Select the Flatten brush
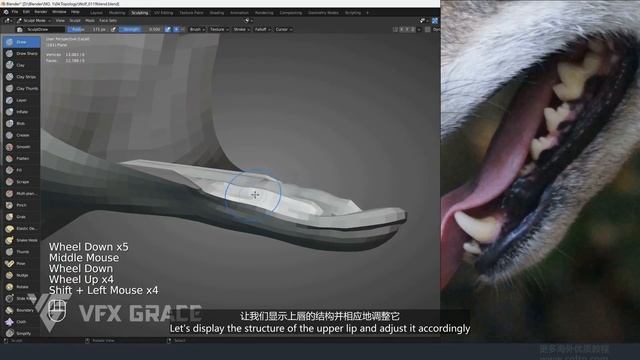The width and height of the screenshot is (640, 360). point(21,158)
